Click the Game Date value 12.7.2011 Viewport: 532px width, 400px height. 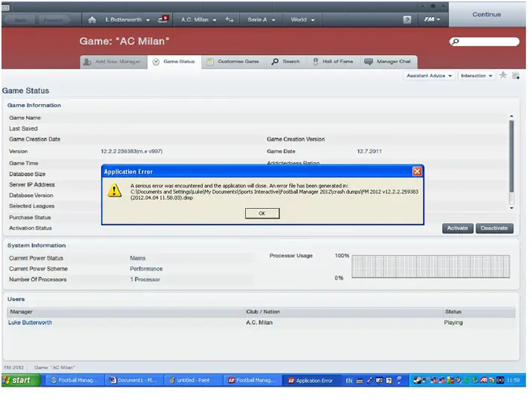369,152
